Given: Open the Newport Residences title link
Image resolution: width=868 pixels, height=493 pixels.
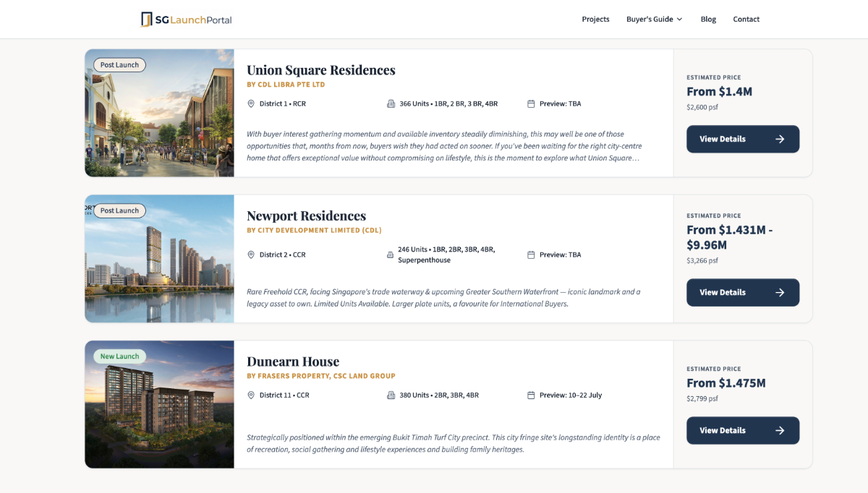Looking at the screenshot, I should [306, 215].
